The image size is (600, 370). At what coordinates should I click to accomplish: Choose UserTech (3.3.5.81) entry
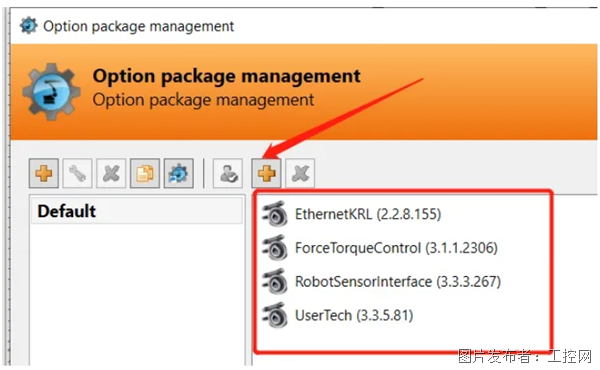pos(354,316)
